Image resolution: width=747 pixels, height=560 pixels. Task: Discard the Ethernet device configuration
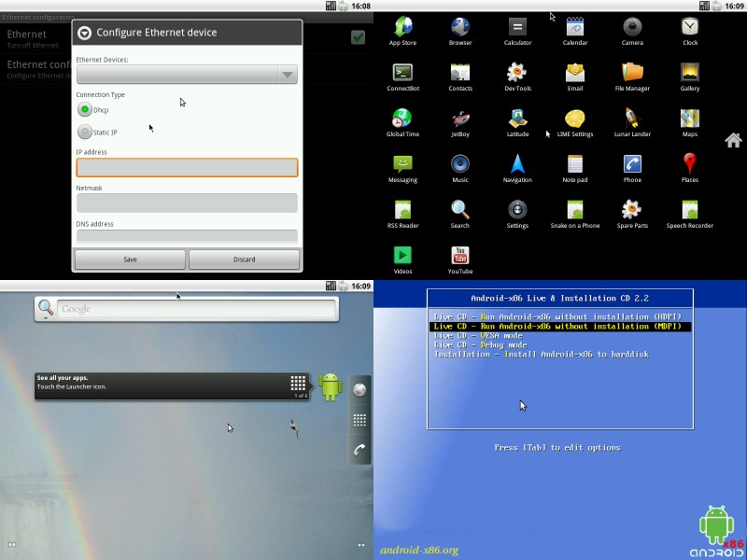pos(244,259)
